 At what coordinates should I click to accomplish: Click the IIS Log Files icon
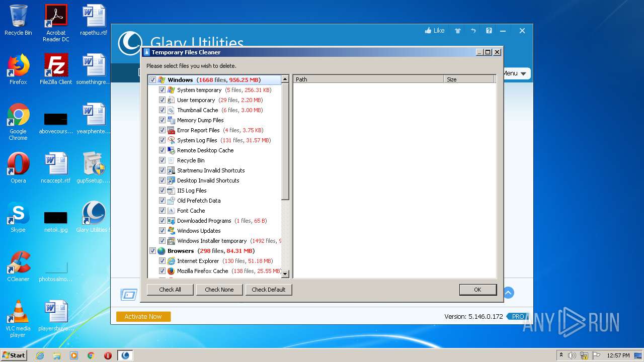171,191
